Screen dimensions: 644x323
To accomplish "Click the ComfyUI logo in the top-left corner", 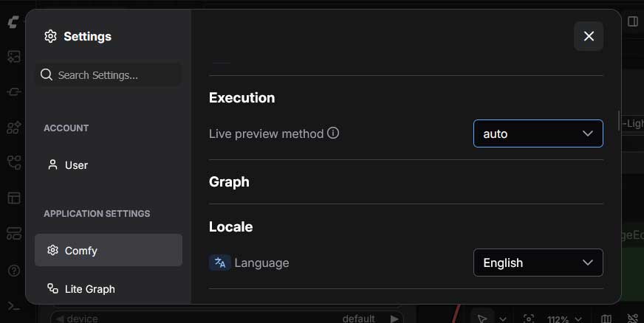I will point(13,23).
